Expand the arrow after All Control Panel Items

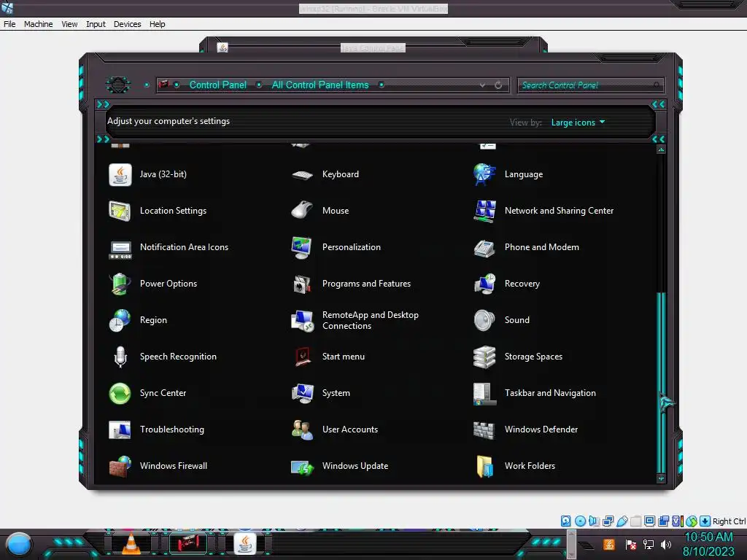(x=381, y=85)
